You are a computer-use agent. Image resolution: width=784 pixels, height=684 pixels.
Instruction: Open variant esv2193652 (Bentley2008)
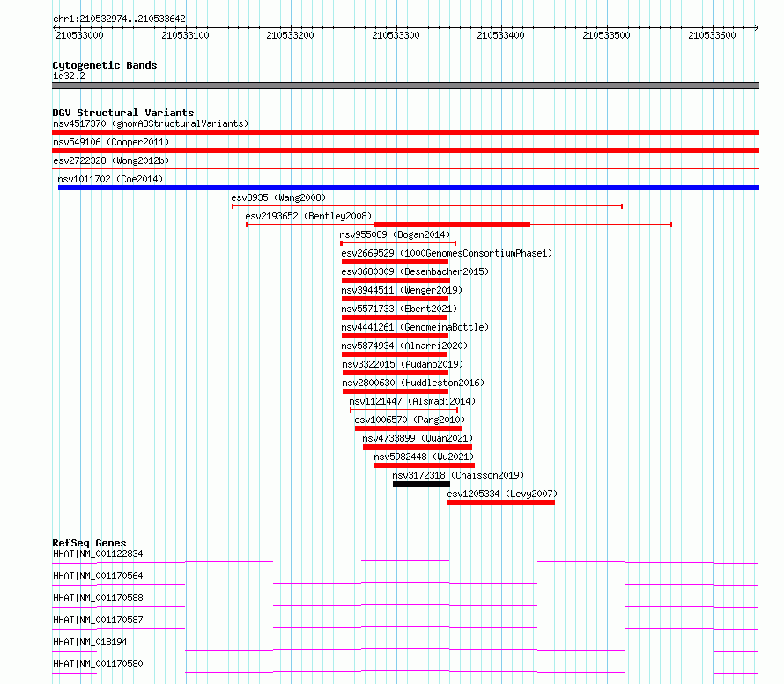pos(308,216)
